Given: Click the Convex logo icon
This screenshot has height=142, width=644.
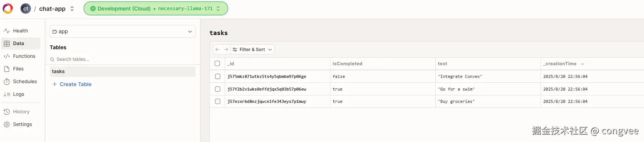Looking at the screenshot, I should click(x=8, y=9).
